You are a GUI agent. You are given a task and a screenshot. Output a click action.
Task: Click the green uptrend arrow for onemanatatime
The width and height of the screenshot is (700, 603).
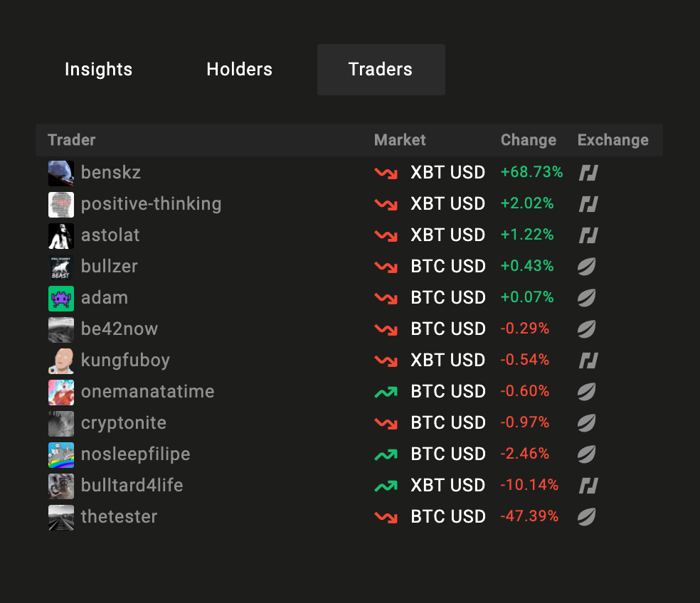(386, 392)
